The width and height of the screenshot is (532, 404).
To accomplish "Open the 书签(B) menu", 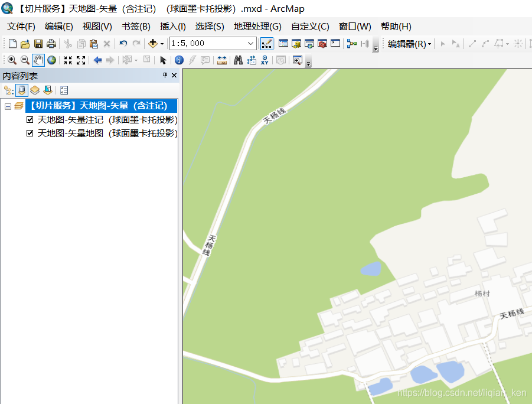I will (136, 27).
